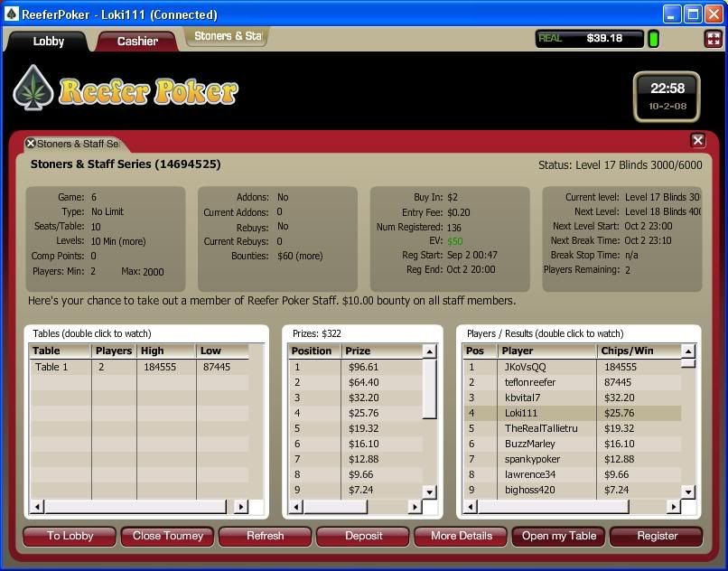Sort tables by the High column header
This screenshot has width=728, height=571.
167,351
